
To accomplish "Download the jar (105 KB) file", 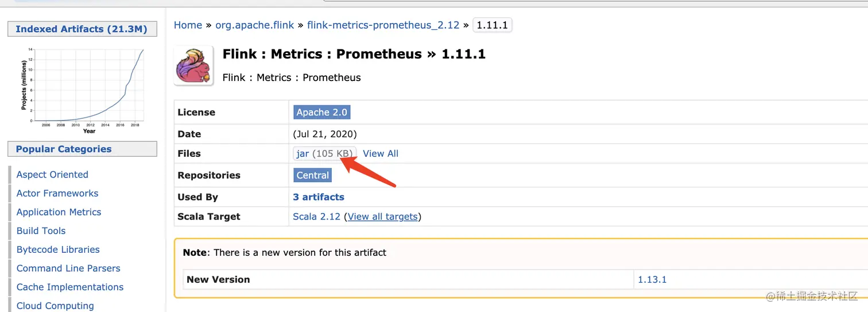I will coord(325,153).
